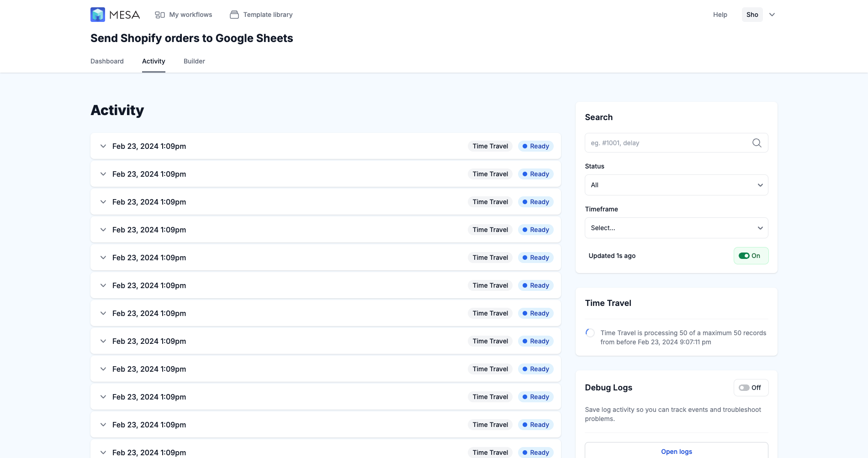Click the My workflows grid icon

[160, 15]
